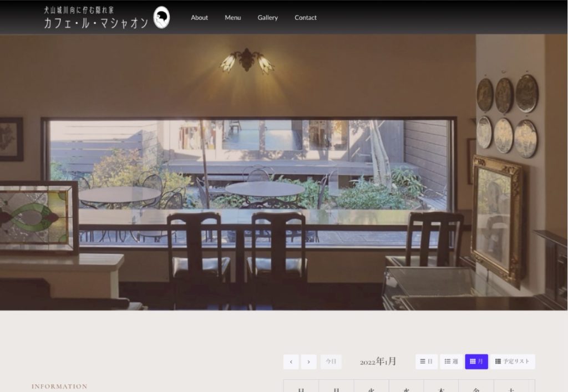Switch calendar to day (日) view
The height and width of the screenshot is (392, 568).
click(x=426, y=362)
